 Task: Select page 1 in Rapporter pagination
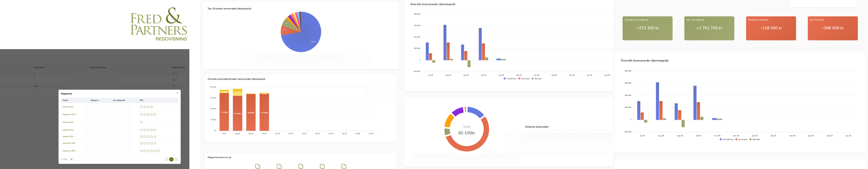click(171, 159)
